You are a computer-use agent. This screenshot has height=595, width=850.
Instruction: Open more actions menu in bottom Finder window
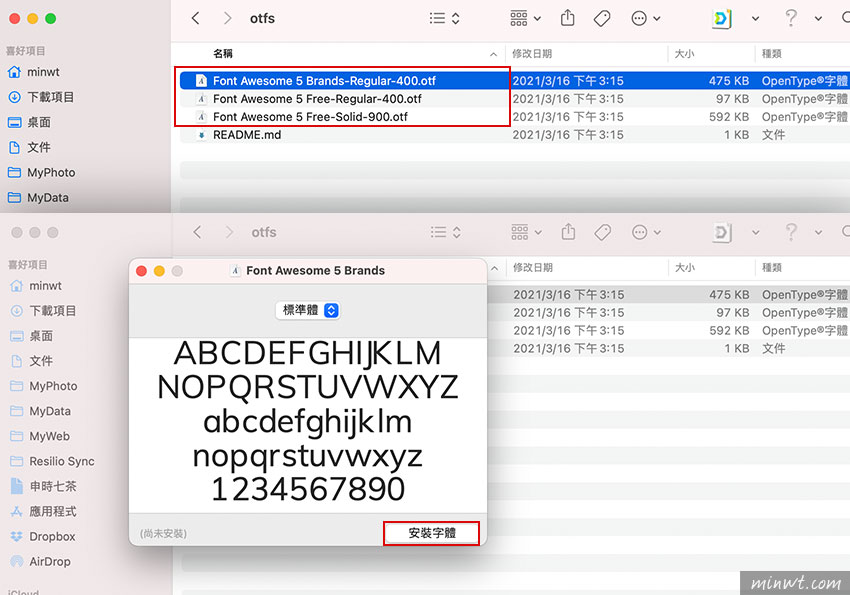pos(646,232)
